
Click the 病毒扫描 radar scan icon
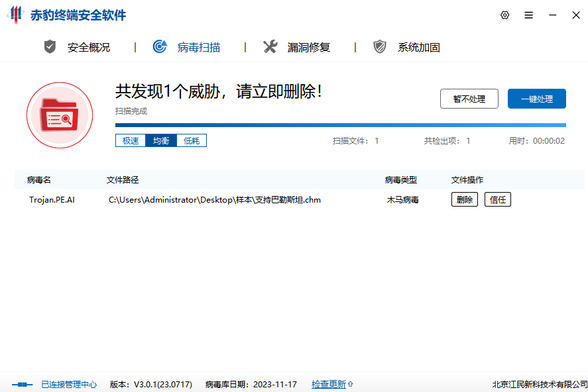tap(160, 46)
